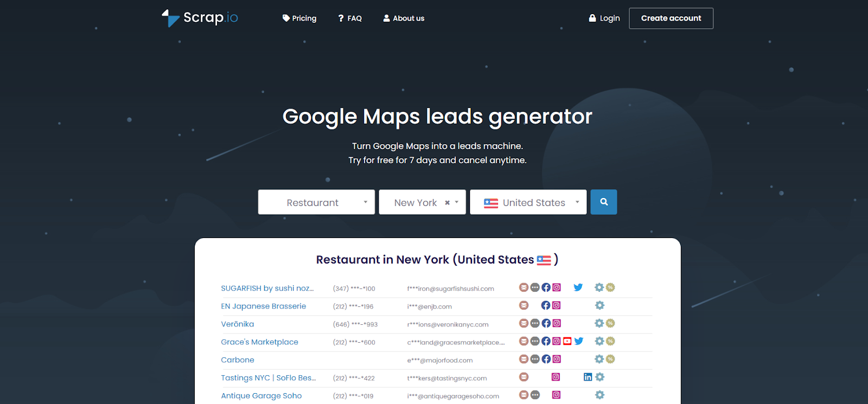
Task: Click the Verōnika masked phone number
Action: (x=355, y=324)
